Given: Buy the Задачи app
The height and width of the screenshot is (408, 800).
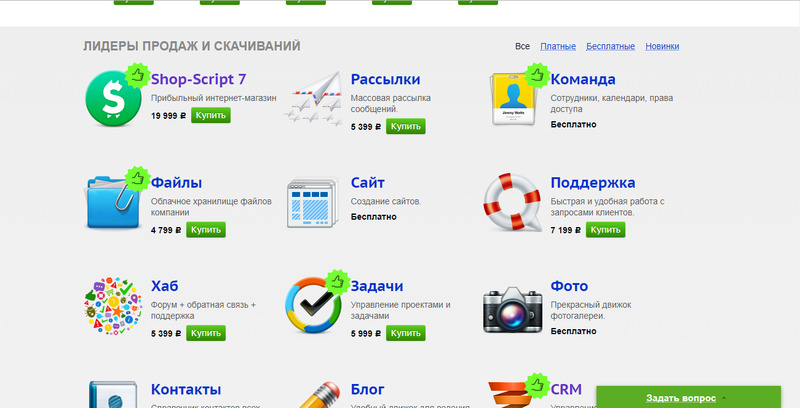Looking at the screenshot, I should [x=406, y=333].
